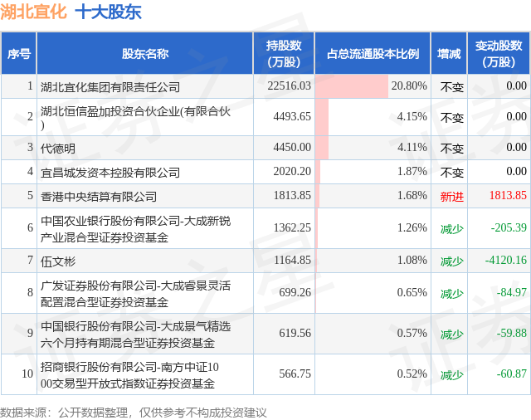Click the 持股数(万股) column header
Screen dimensions: 531x420
pyautogui.click(x=284, y=53)
